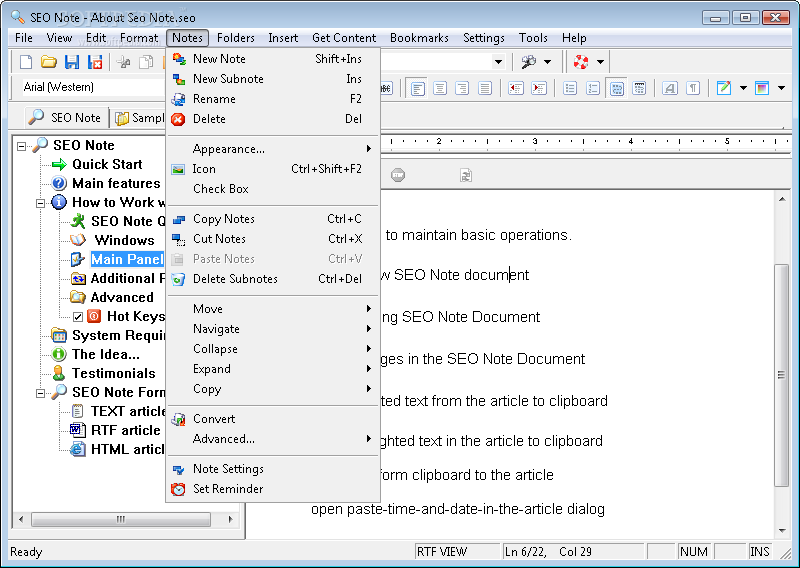Align text left in formatting toolbar
Image resolution: width=800 pixels, height=568 pixels.
click(x=417, y=88)
